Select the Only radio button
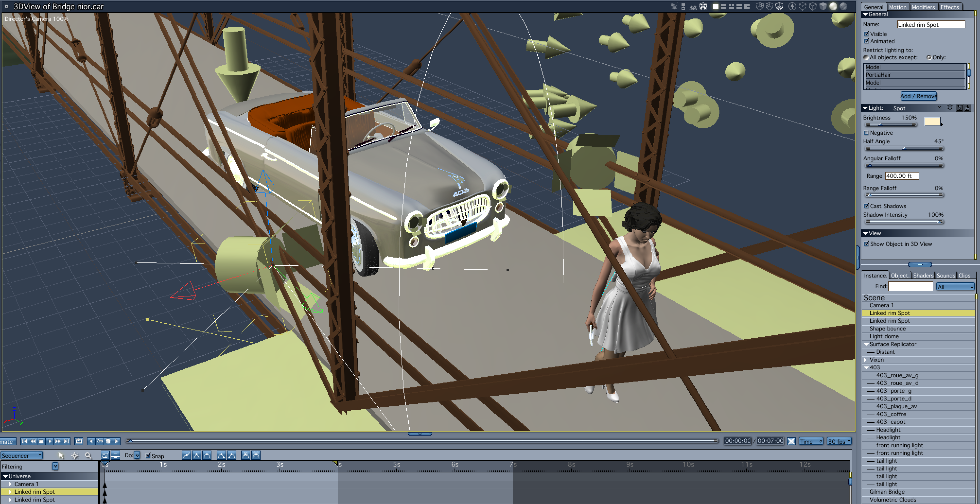 pos(929,57)
